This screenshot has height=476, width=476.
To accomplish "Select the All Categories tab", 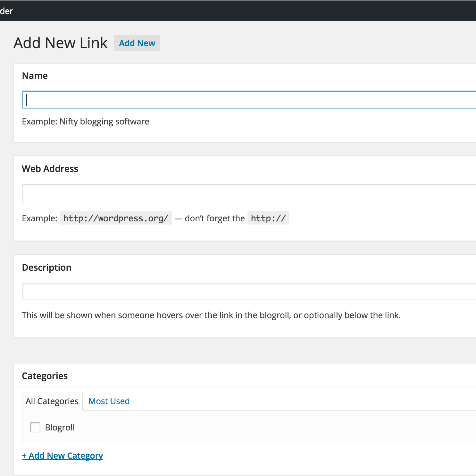I will click(52, 401).
